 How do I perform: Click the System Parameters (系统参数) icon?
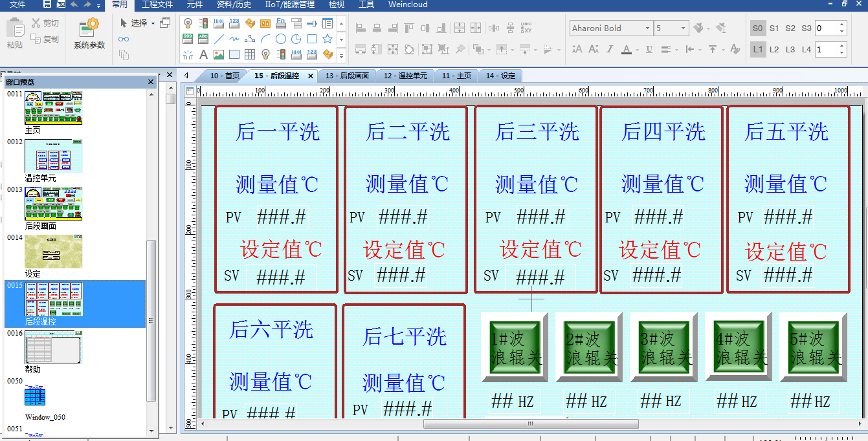[89, 34]
